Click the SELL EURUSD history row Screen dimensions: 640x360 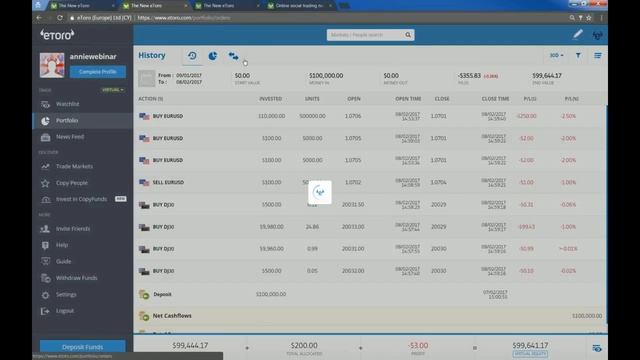click(x=369, y=182)
